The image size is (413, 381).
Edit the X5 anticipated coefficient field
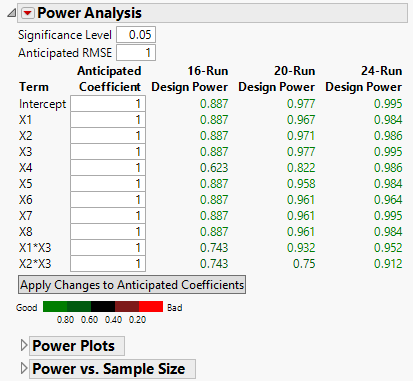tap(108, 184)
